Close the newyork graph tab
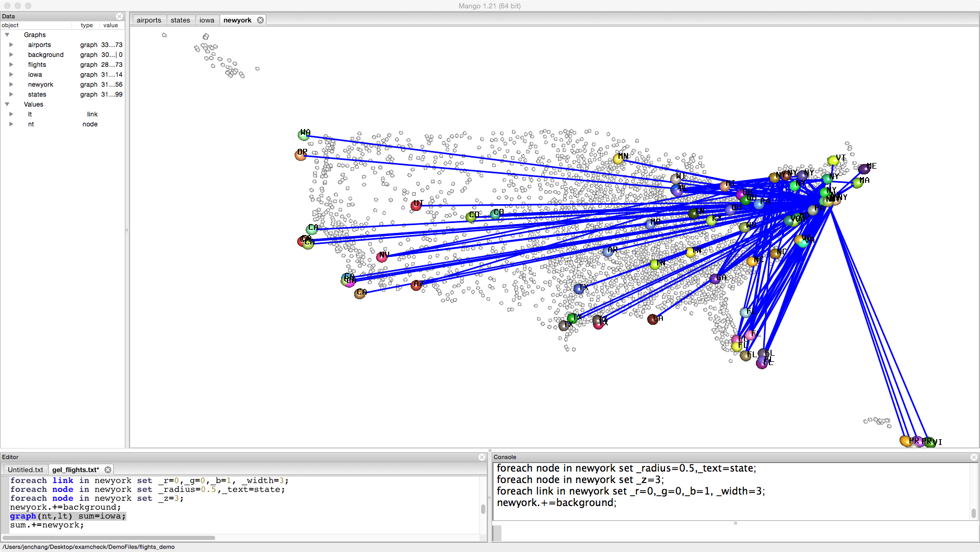Image resolution: width=980 pixels, height=552 pixels. pos(260,20)
